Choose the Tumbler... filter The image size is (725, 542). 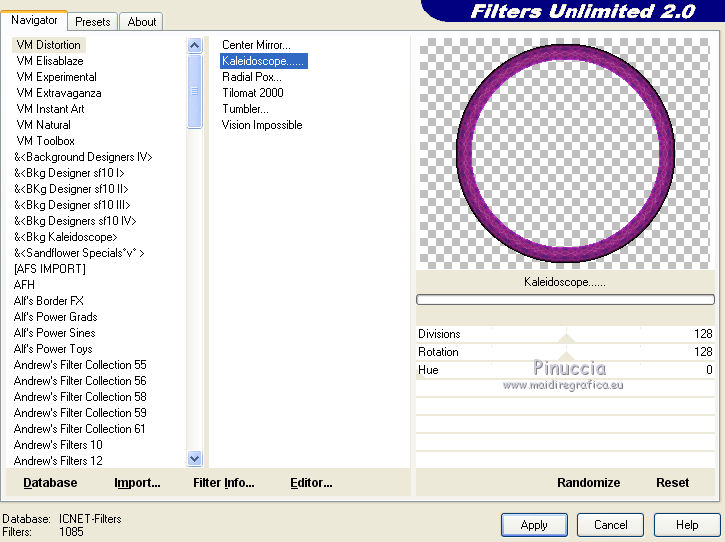pos(245,109)
